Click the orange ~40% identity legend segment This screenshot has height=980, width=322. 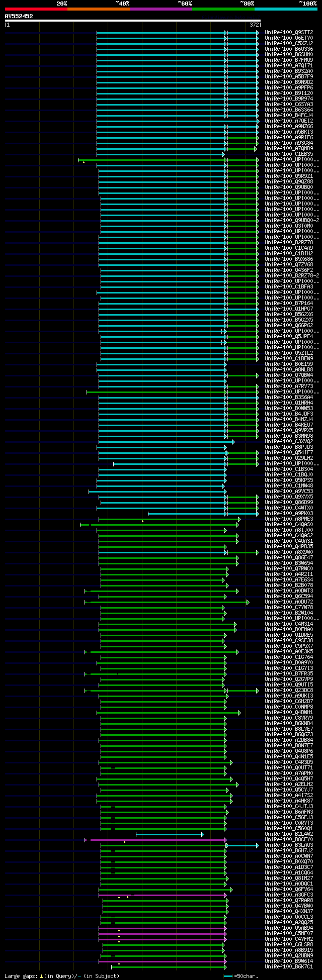(x=99, y=9)
